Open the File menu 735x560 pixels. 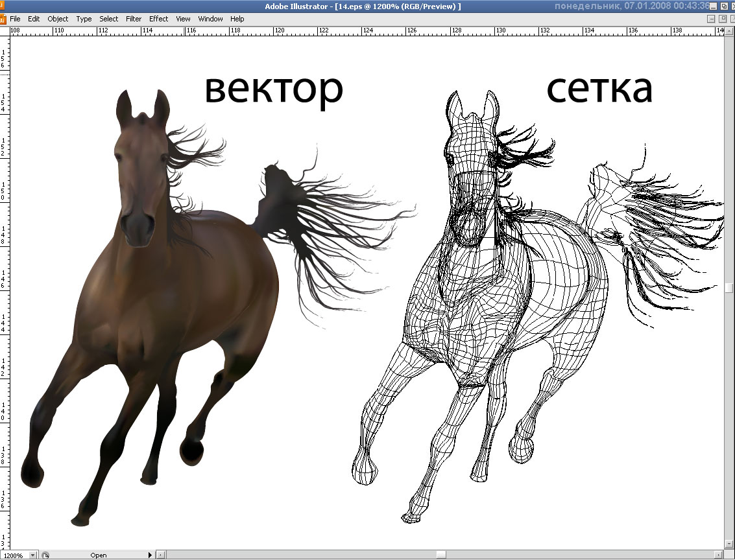click(x=15, y=19)
